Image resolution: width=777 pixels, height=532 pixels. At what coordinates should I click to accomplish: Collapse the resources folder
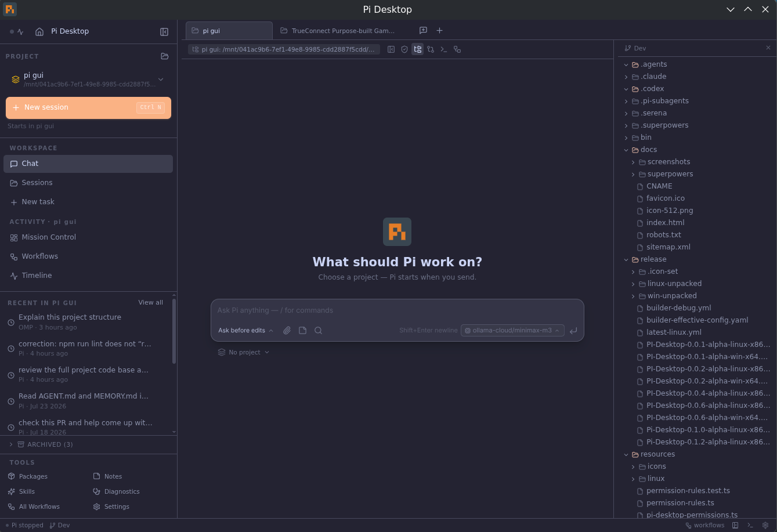[626, 454]
